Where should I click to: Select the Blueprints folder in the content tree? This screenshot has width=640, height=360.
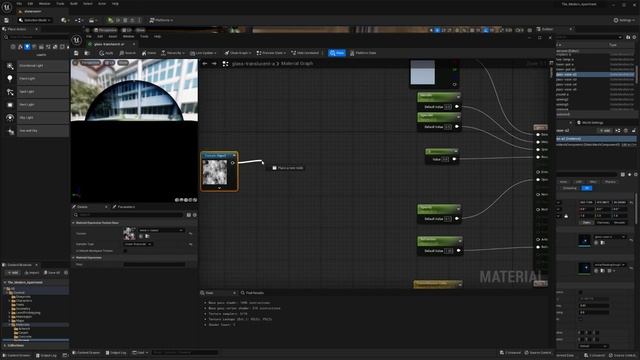pos(22,297)
